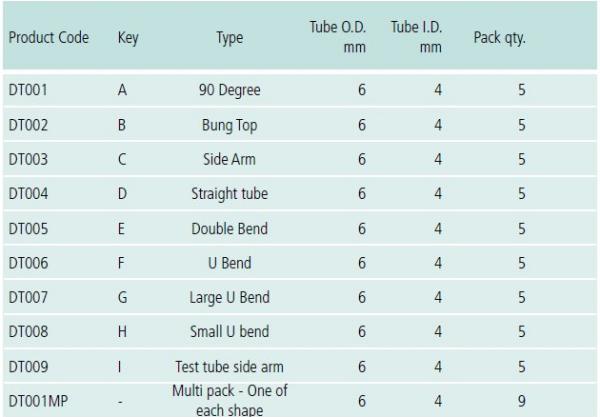Select the Tube O.D. mm header
Viewport: 600px width, 417px height.
[x=338, y=37]
